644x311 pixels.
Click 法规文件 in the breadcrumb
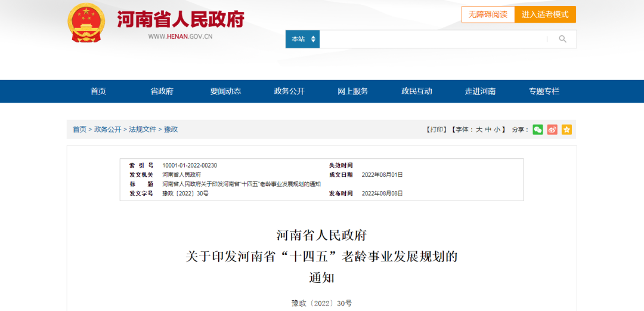(143, 130)
